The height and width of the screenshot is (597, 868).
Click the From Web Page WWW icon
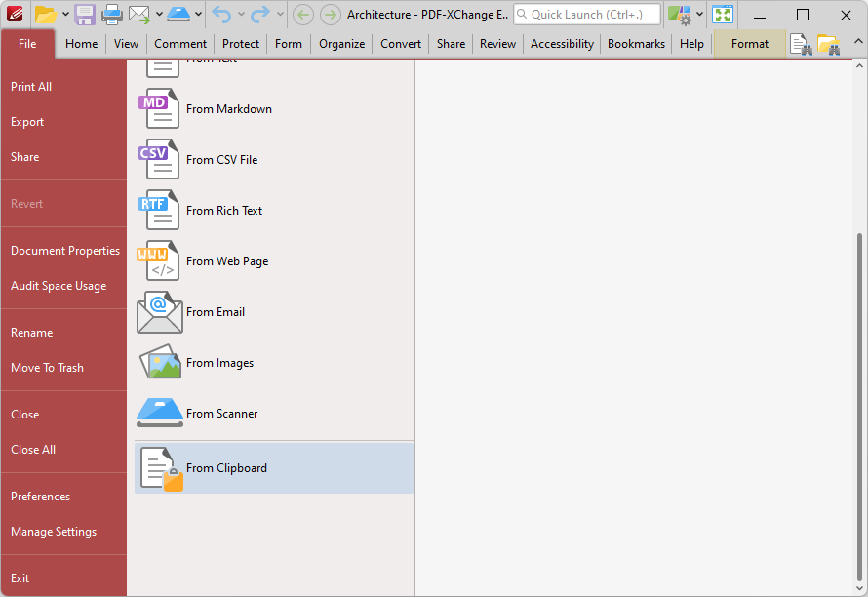point(158,260)
